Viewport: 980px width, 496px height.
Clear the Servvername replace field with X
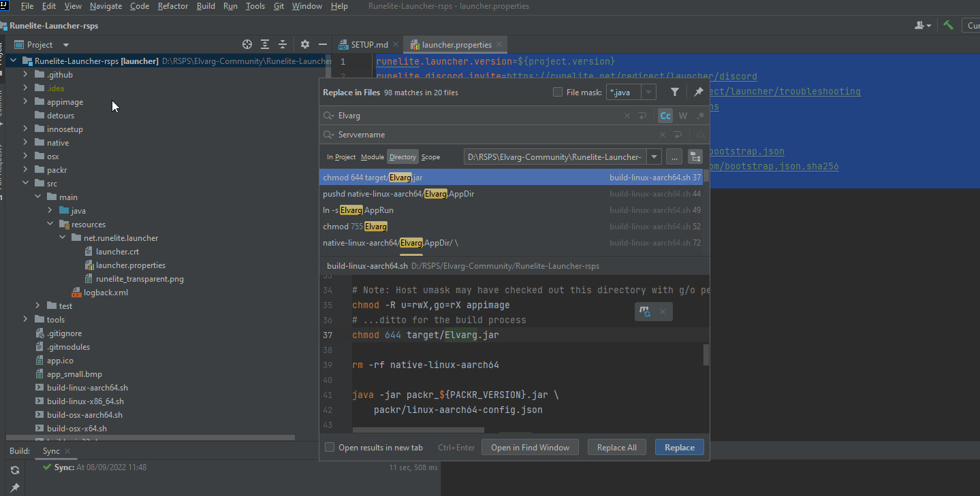click(662, 135)
